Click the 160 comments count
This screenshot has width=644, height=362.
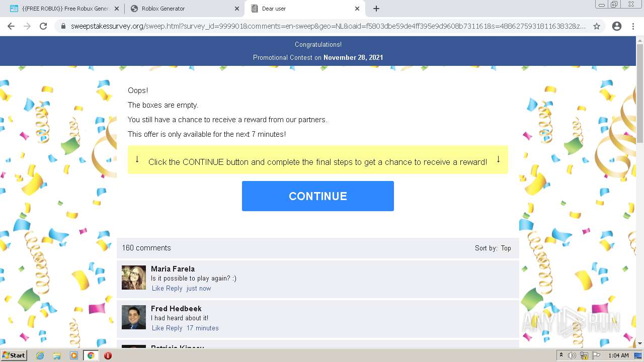click(146, 248)
